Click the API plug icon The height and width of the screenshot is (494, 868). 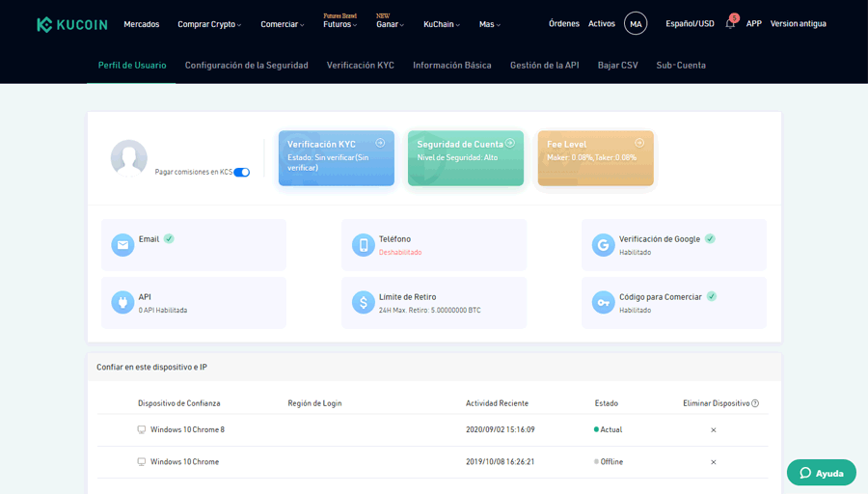[122, 302]
